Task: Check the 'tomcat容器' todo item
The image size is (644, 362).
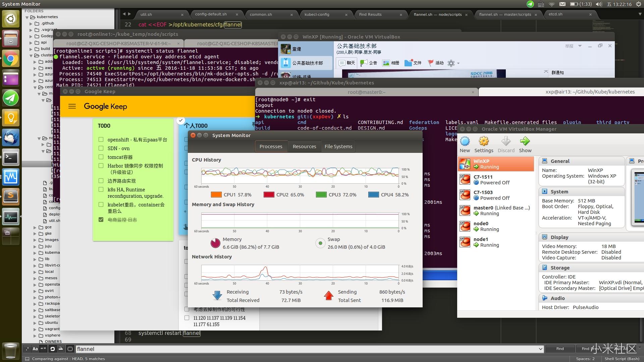Action: pyautogui.click(x=101, y=157)
